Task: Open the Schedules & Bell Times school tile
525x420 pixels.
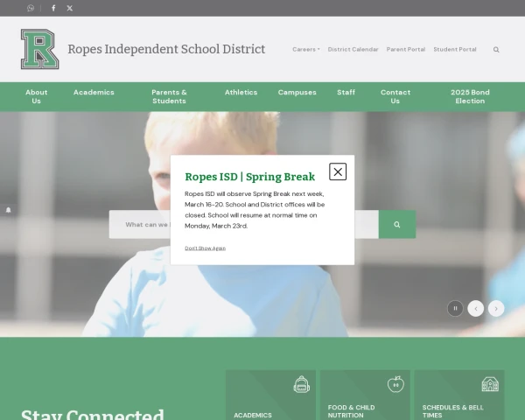Action: (x=459, y=395)
